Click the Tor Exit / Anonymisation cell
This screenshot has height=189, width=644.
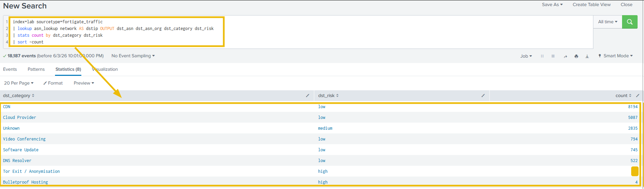[31, 171]
